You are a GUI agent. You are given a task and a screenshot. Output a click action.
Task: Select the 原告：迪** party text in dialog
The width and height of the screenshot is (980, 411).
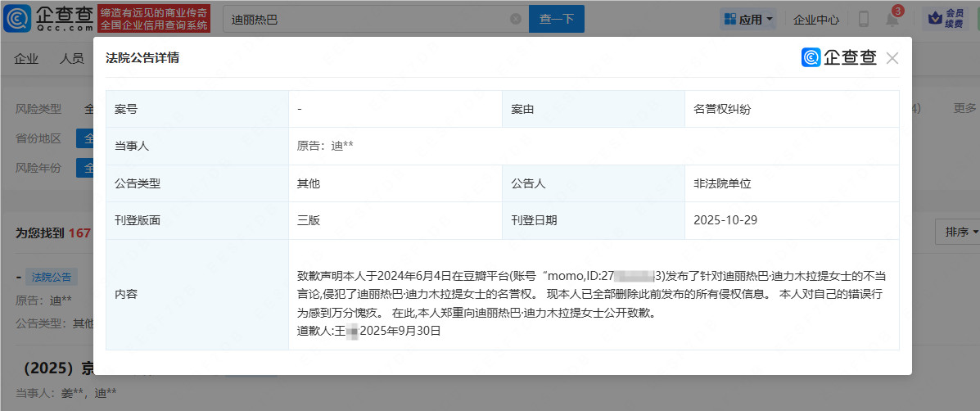326,147
